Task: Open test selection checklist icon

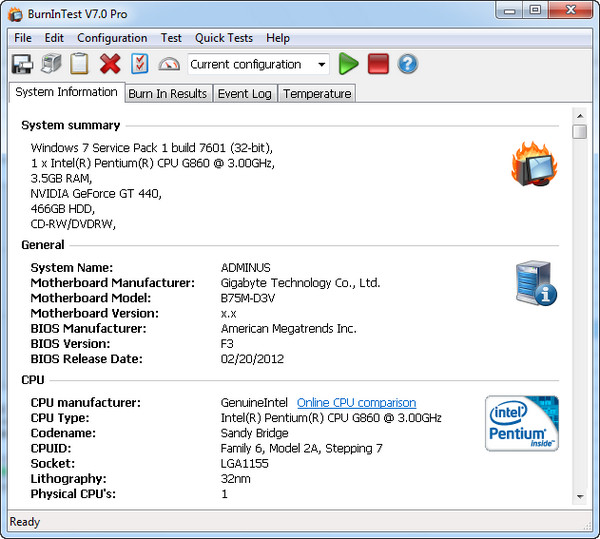Action: pos(139,65)
